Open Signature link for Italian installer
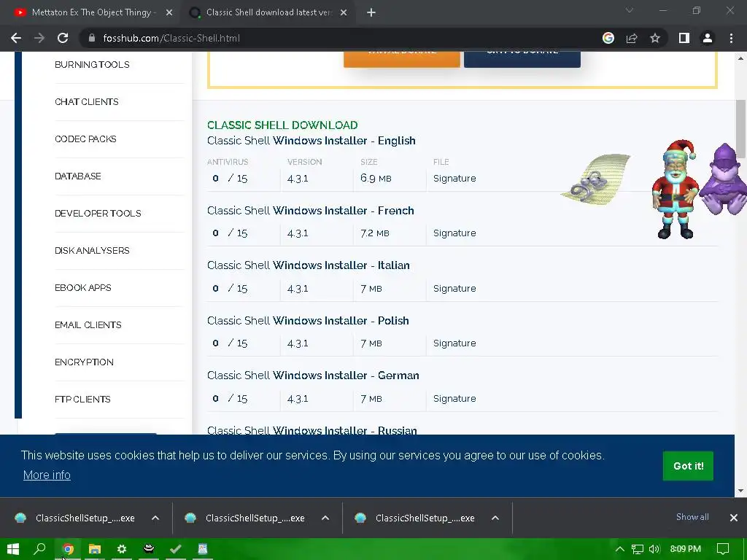The image size is (747, 560). [x=454, y=288]
